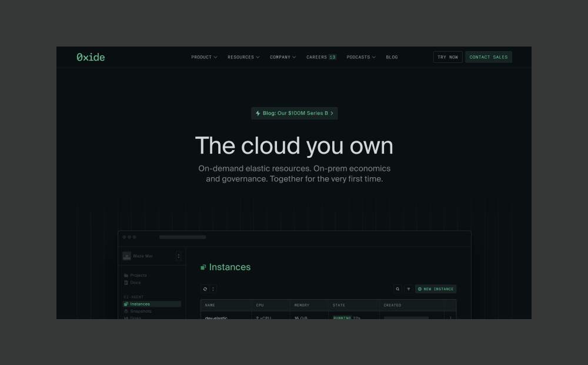Click the CREATED column header
The image size is (588, 365).
click(392, 306)
